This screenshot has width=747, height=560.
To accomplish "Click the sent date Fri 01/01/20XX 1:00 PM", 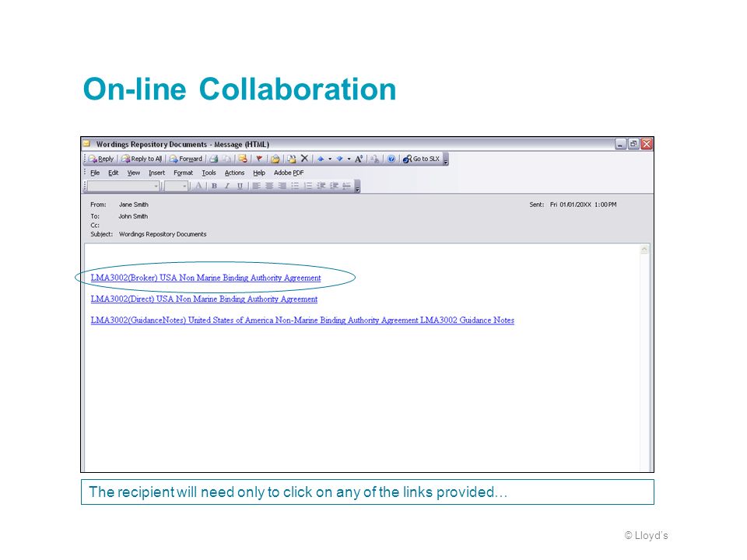I will 583,205.
